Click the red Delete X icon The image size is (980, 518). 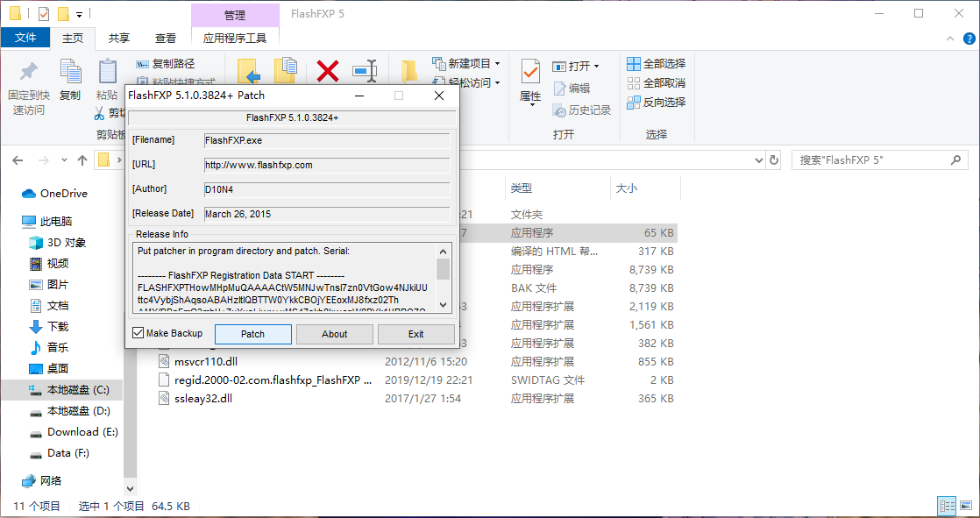point(328,71)
